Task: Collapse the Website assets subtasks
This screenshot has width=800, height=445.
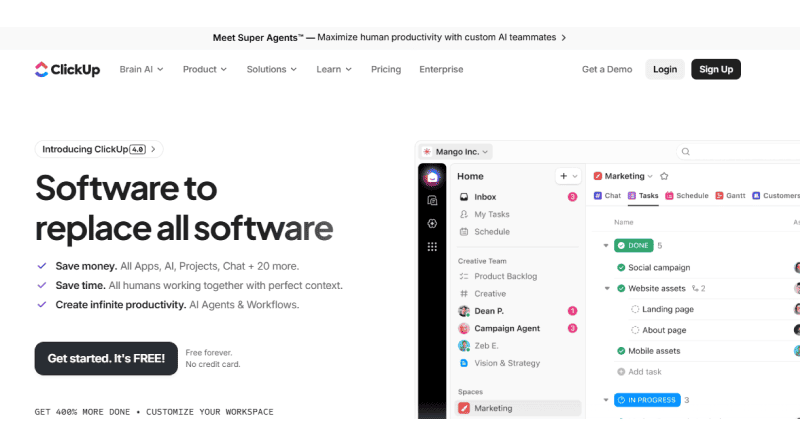Action: [607, 288]
